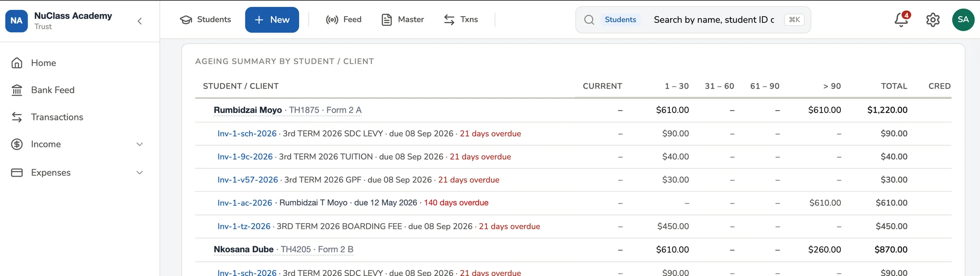Open invoice Inv-1-tz-2026
Viewport: 980px width, 276px height.
coord(244,226)
